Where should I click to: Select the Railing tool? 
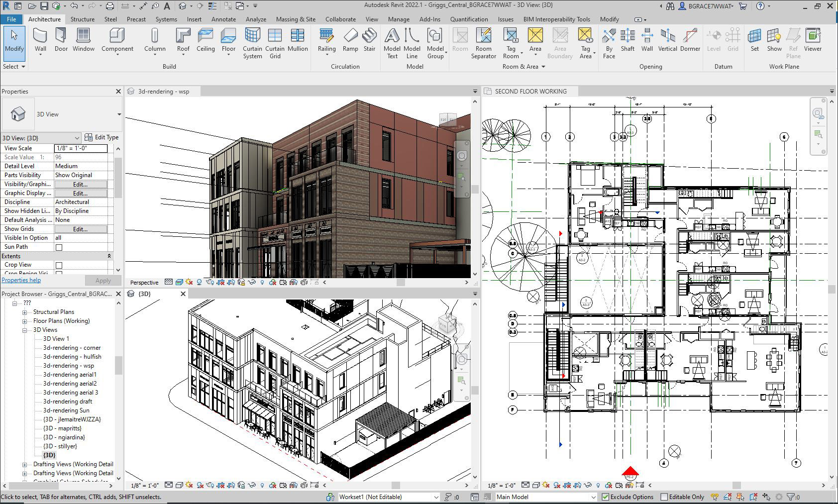pos(326,40)
